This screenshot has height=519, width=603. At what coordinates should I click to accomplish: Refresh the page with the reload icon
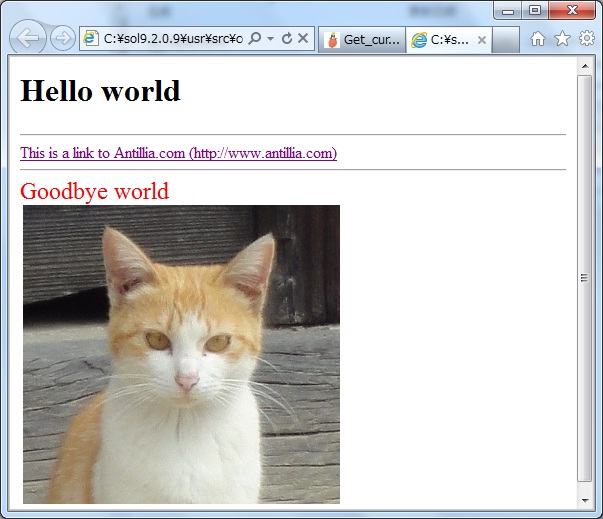click(x=287, y=38)
